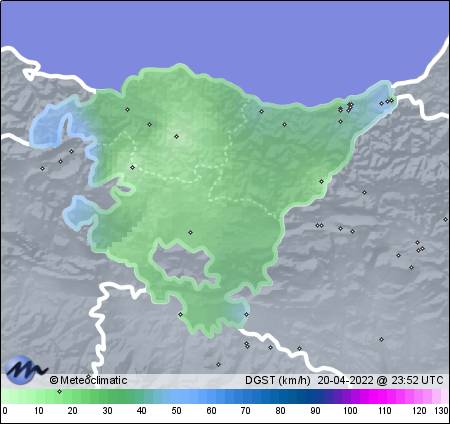Select the station diamond just above the enclosed gray enclave

pos(190,232)
